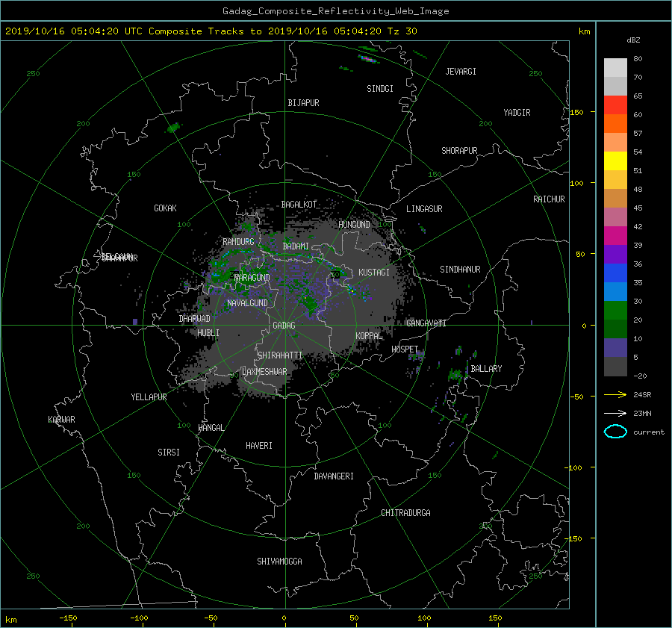
Task: Click the Gadag_Composite_Reflectivity_Web_Image title
Action: click(335, 11)
